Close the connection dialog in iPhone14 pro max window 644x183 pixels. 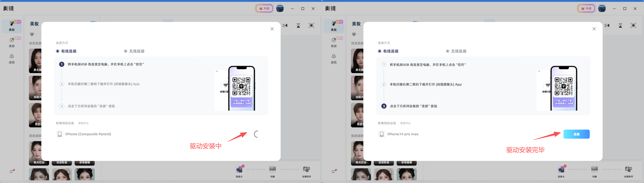594,29
